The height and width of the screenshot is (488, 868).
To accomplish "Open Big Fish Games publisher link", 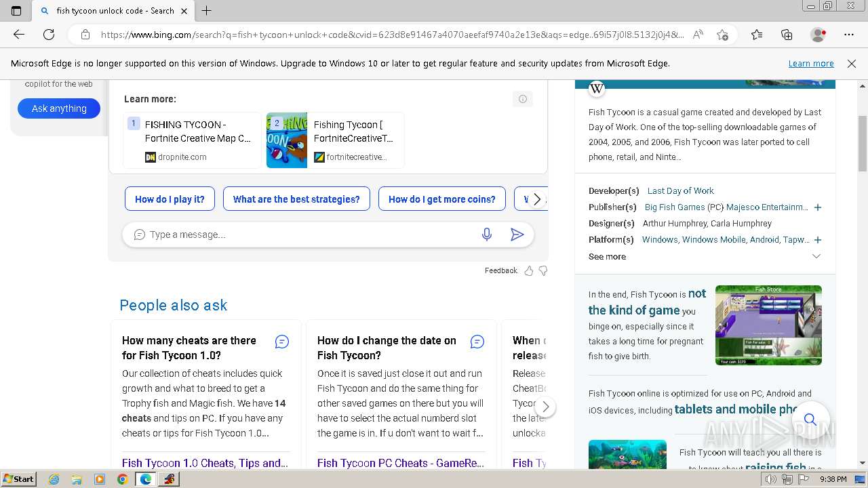I will [x=675, y=207].
